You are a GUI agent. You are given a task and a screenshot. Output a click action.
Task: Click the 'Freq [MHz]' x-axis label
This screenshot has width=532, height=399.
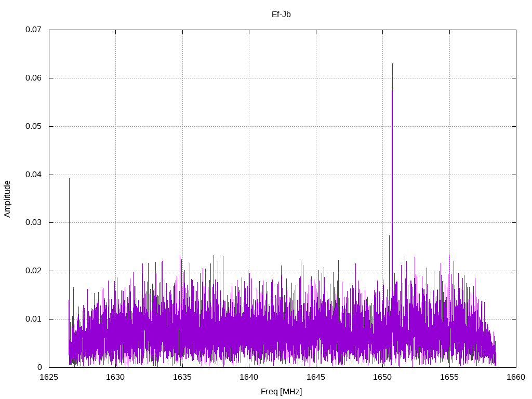tap(281, 392)
